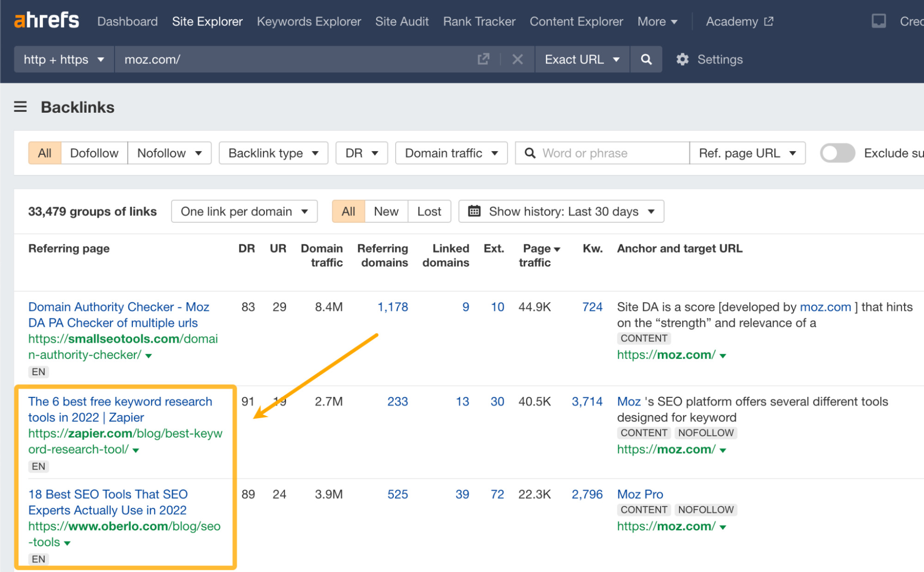Enable the Exclude subdomains toggle
924x572 pixels.
click(x=838, y=153)
